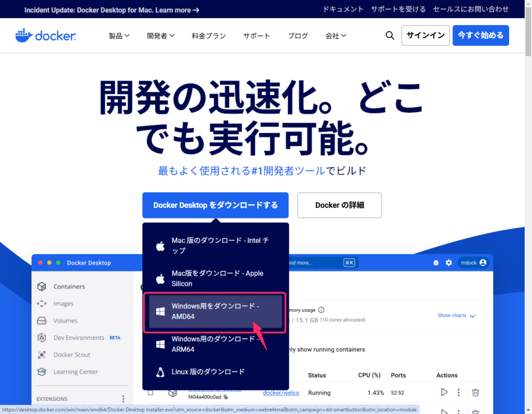Image resolution: width=532 pixels, height=414 pixels.
Task: Click the 52:52 port value
Action: tap(397, 393)
